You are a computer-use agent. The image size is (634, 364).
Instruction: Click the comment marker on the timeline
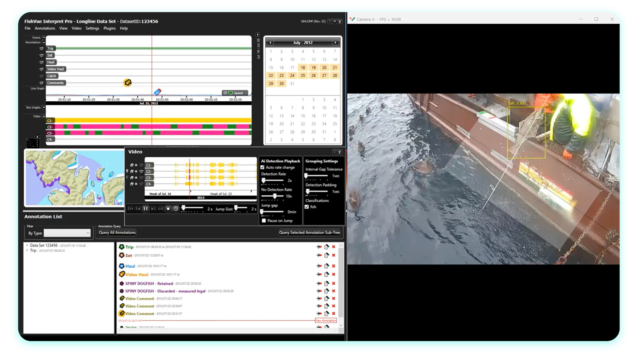click(x=127, y=83)
